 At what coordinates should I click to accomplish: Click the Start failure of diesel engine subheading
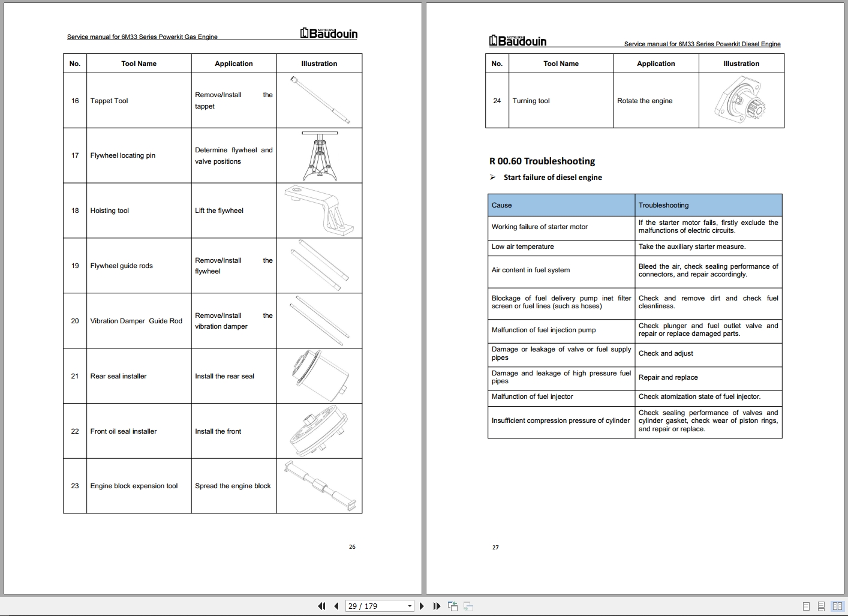(552, 178)
